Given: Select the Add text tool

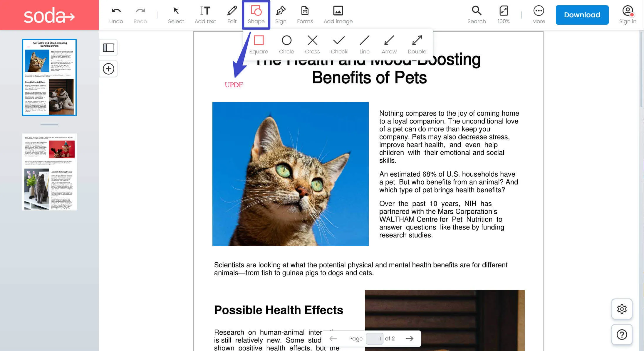Looking at the screenshot, I should pyautogui.click(x=205, y=14).
